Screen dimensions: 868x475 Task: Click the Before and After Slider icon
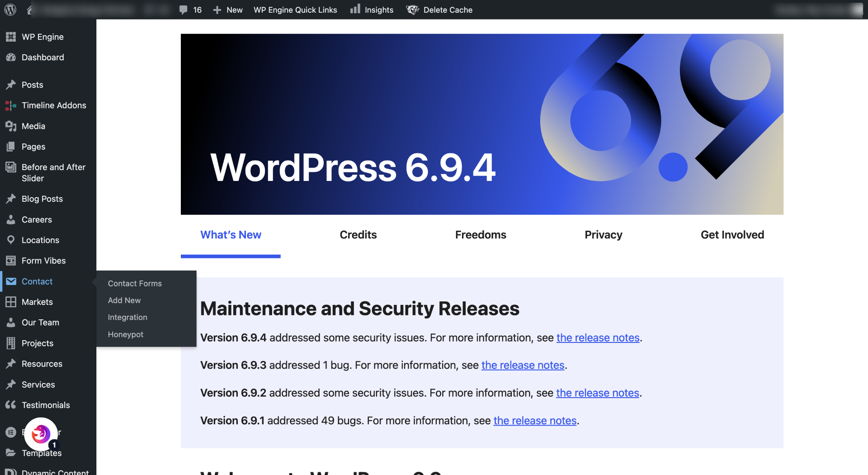[11, 167]
